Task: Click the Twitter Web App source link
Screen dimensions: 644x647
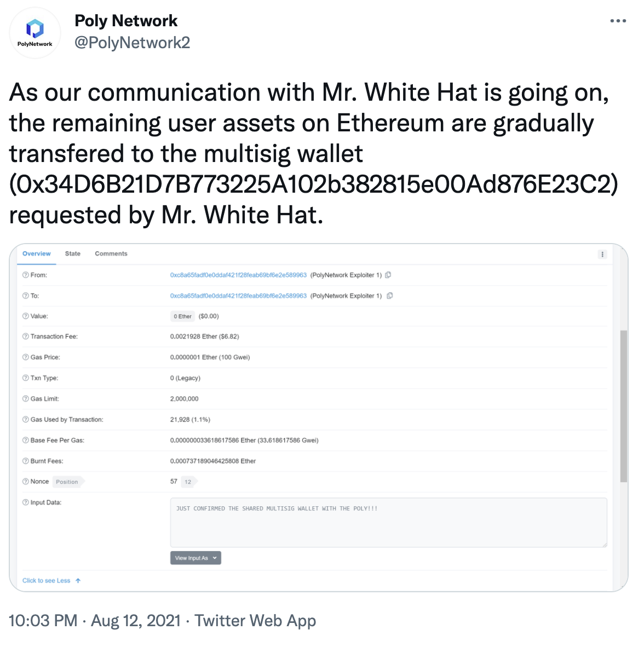Action: point(255,621)
